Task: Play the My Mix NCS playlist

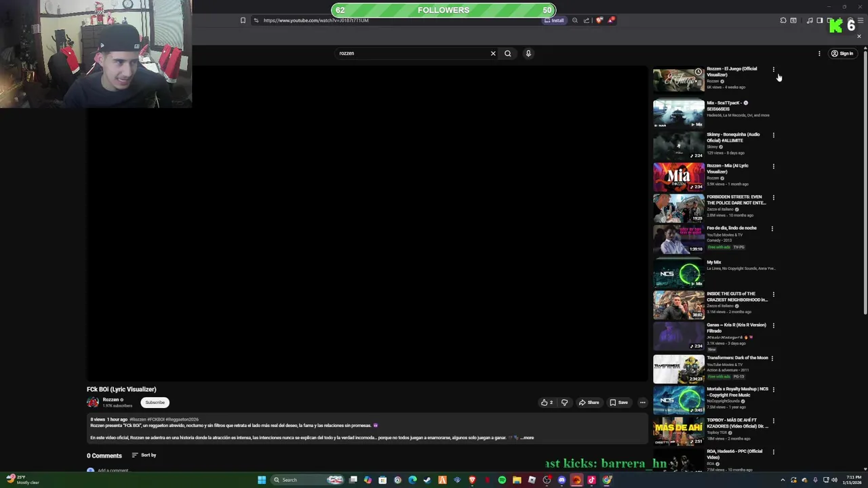Action: click(679, 273)
